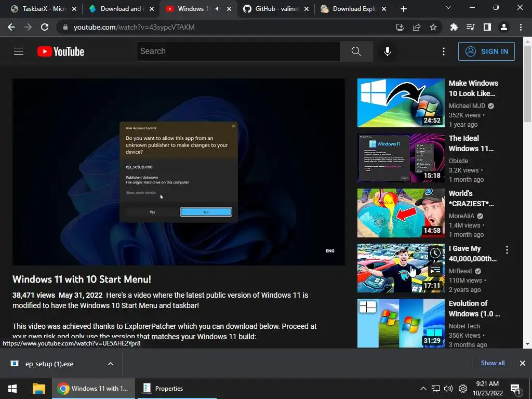The width and height of the screenshot is (532, 399).
Task: Open the notification center icon
Action: pos(515,389)
